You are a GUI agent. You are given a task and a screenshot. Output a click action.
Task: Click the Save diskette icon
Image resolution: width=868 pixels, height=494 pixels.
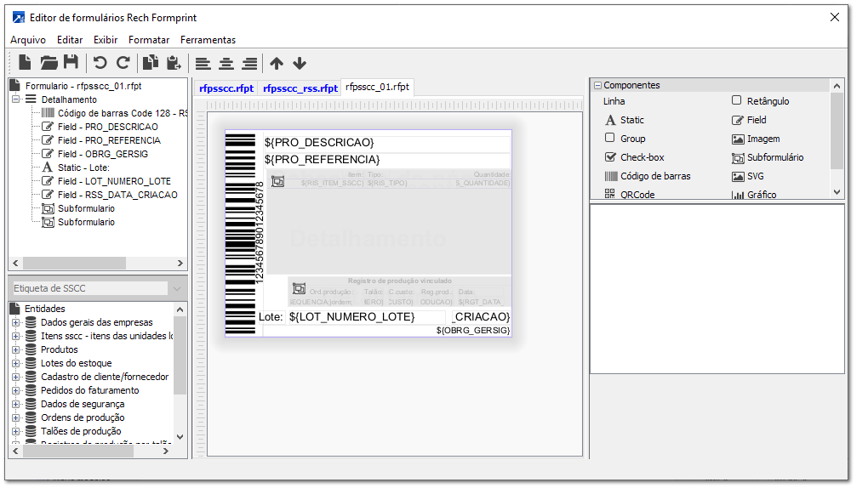(x=71, y=63)
